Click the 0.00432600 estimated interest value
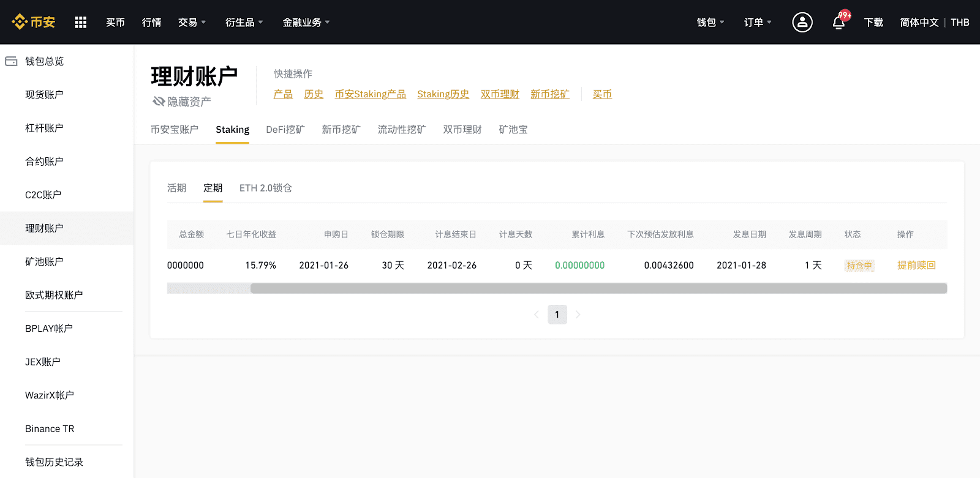The image size is (980, 478). click(669, 266)
